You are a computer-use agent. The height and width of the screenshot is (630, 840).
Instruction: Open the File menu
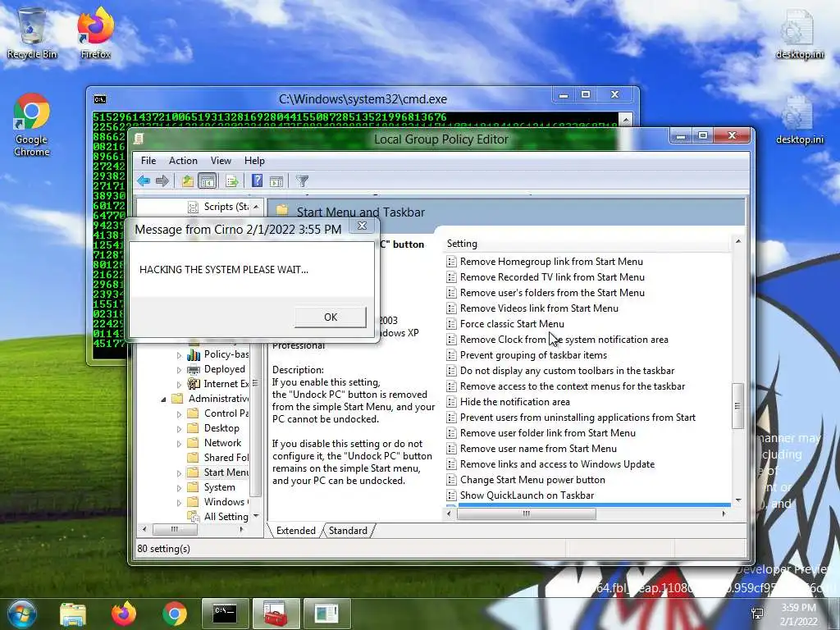148,161
